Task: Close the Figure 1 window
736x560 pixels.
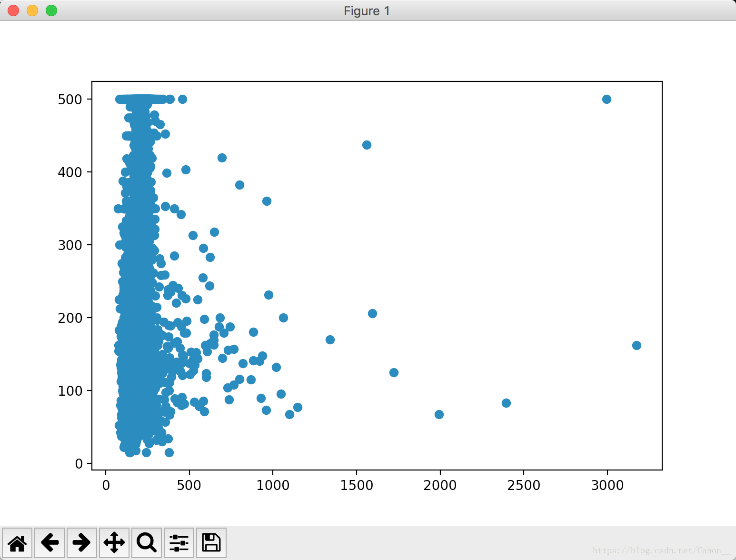Action: [x=13, y=10]
